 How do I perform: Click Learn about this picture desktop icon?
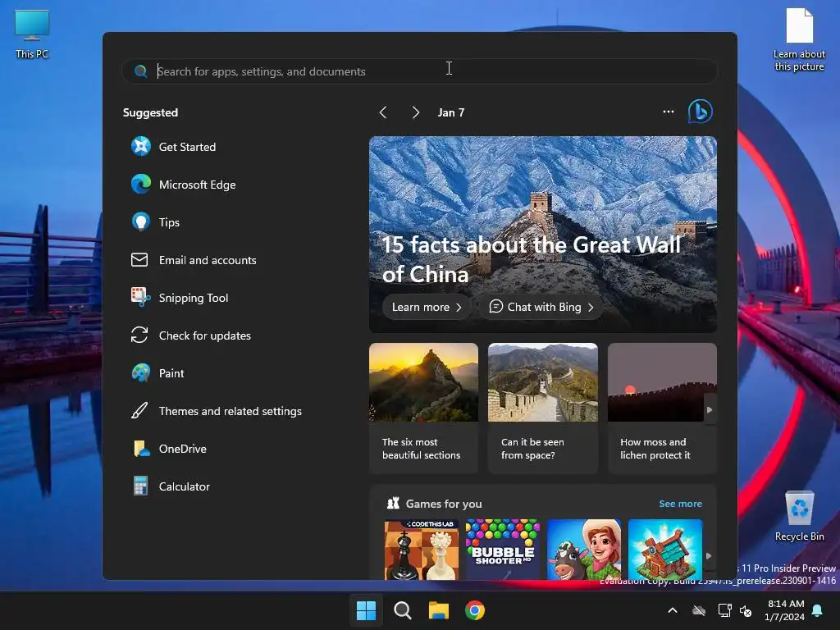click(x=799, y=39)
